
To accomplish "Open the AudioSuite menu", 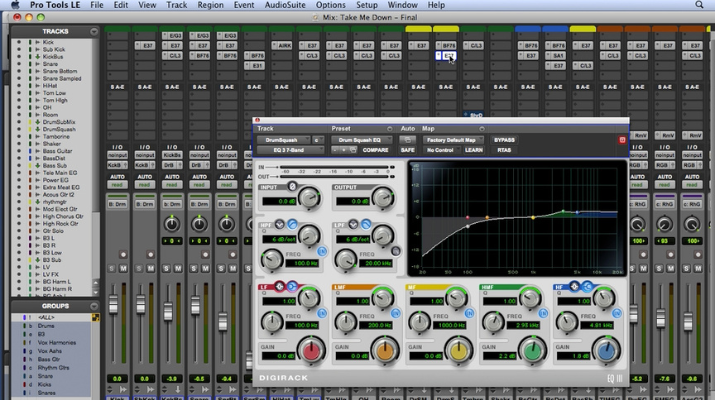I will click(285, 5).
